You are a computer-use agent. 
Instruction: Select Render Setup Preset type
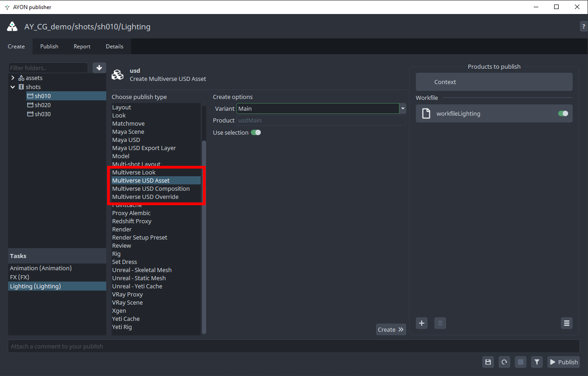point(156,237)
